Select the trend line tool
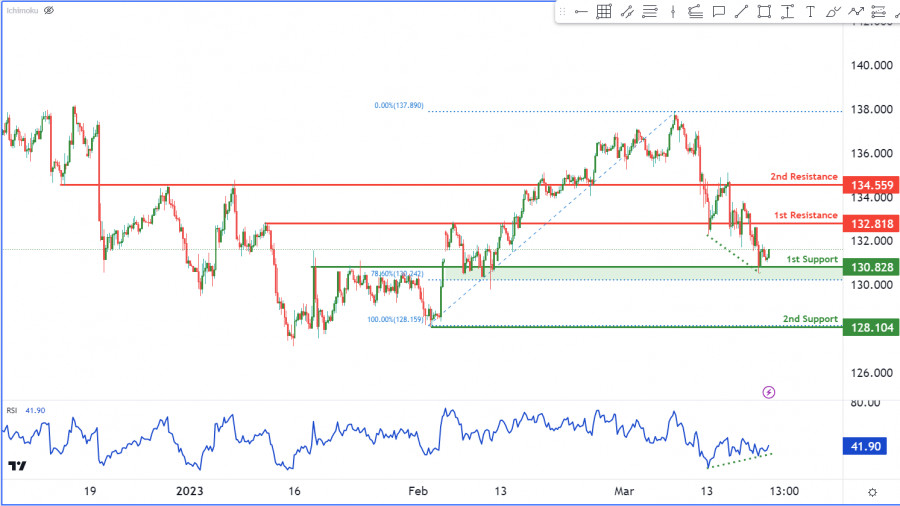This screenshot has width=900, height=506. 741,11
